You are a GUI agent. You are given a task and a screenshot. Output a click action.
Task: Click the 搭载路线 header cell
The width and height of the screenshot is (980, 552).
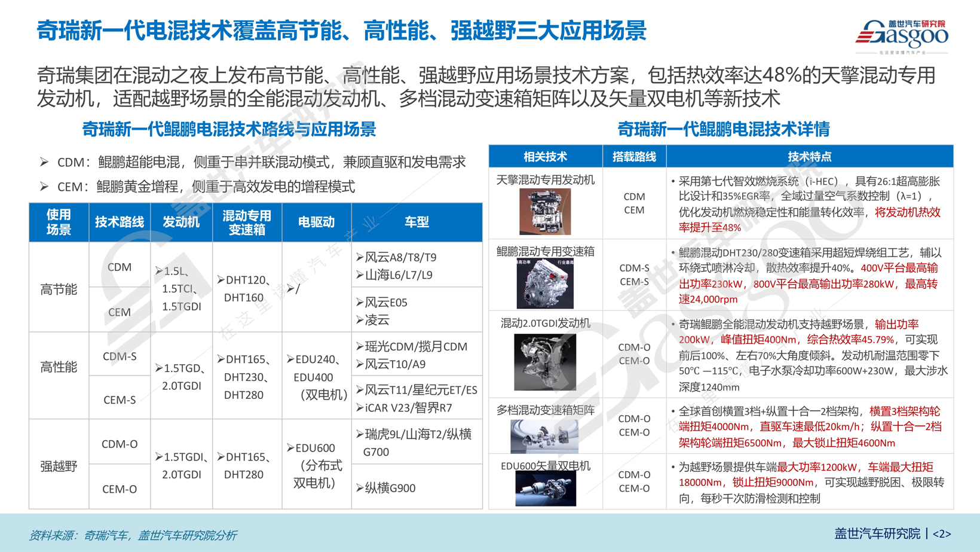click(x=634, y=157)
